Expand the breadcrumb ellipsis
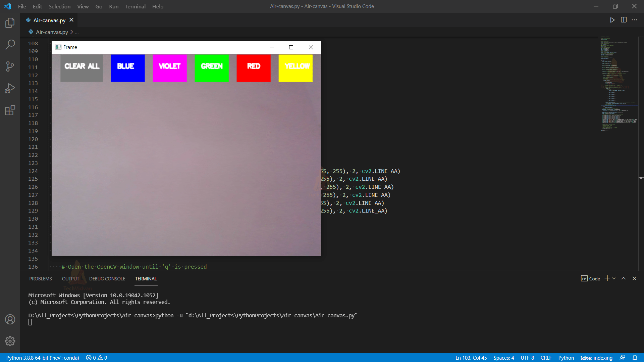 [x=77, y=32]
